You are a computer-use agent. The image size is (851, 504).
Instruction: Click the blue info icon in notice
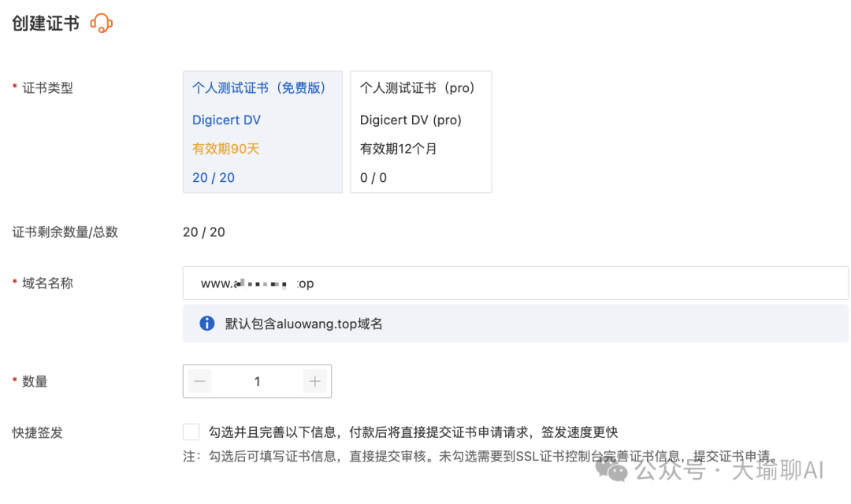point(206,324)
